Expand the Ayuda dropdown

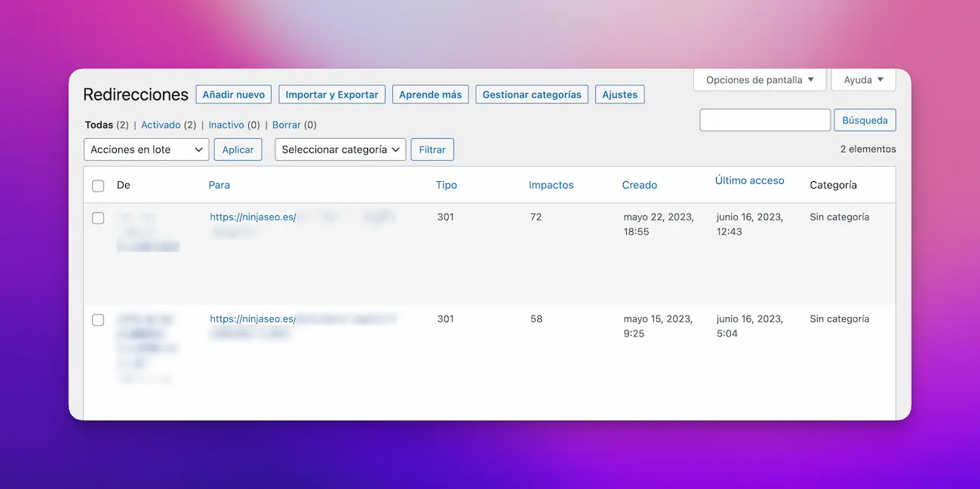[x=863, y=80]
